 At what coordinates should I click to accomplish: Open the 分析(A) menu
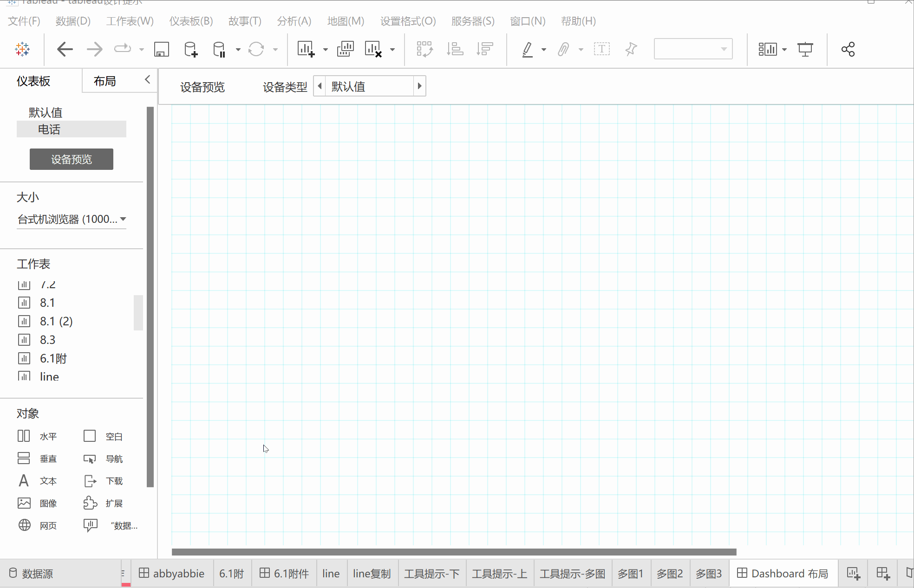click(294, 21)
